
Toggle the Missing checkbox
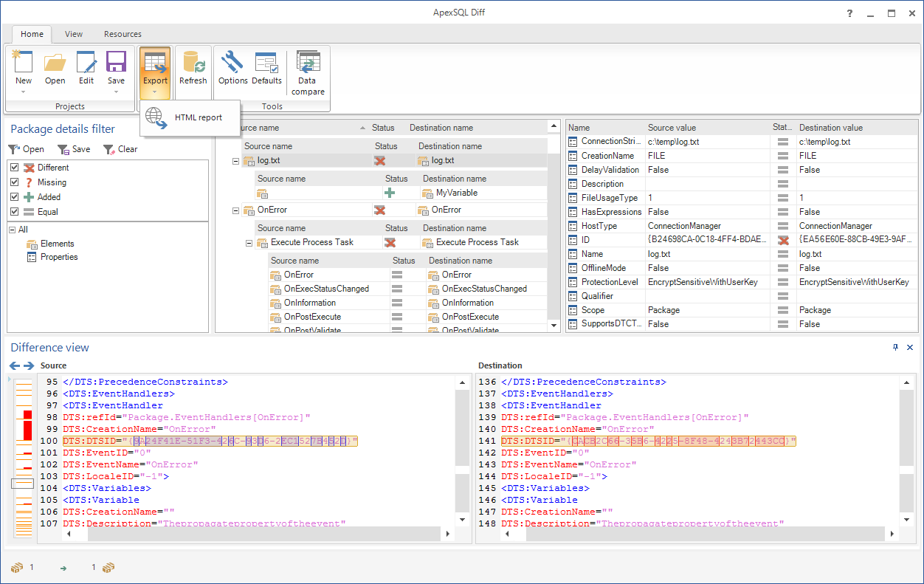[x=14, y=182]
